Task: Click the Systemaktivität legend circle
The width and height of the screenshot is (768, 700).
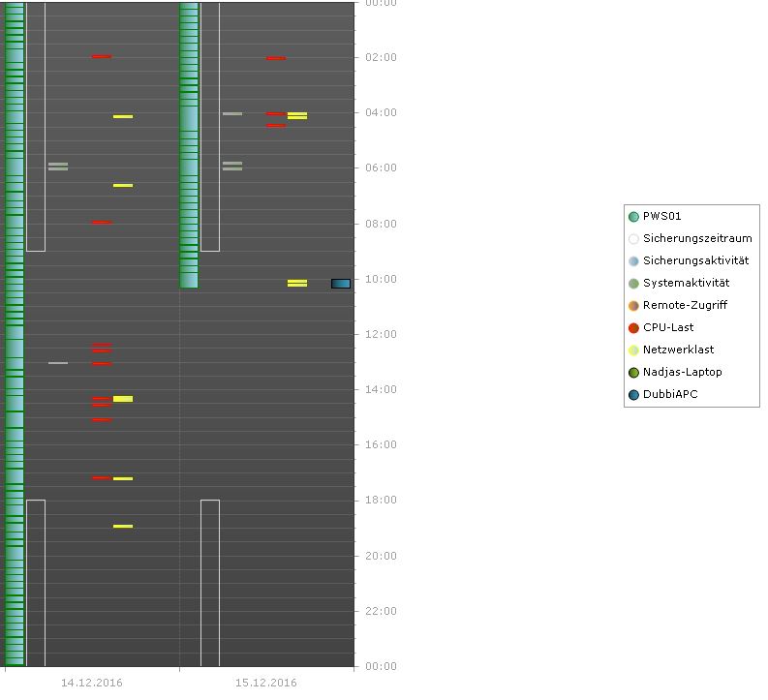Action: click(633, 284)
